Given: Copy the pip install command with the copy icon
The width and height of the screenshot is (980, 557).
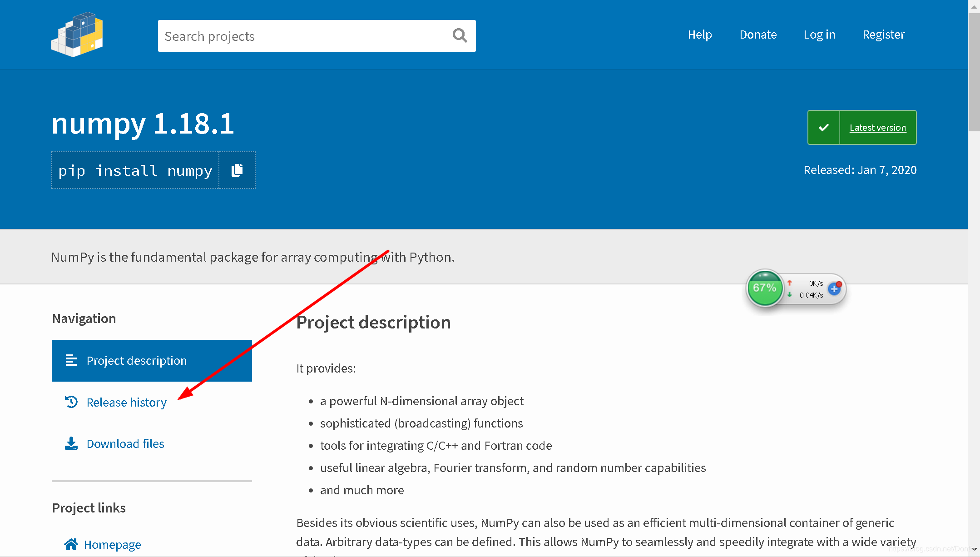Looking at the screenshot, I should coord(237,170).
